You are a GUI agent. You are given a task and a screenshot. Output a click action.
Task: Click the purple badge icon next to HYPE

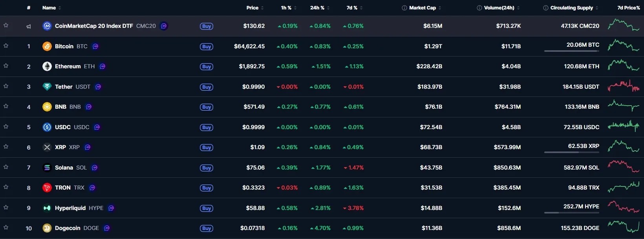111,208
